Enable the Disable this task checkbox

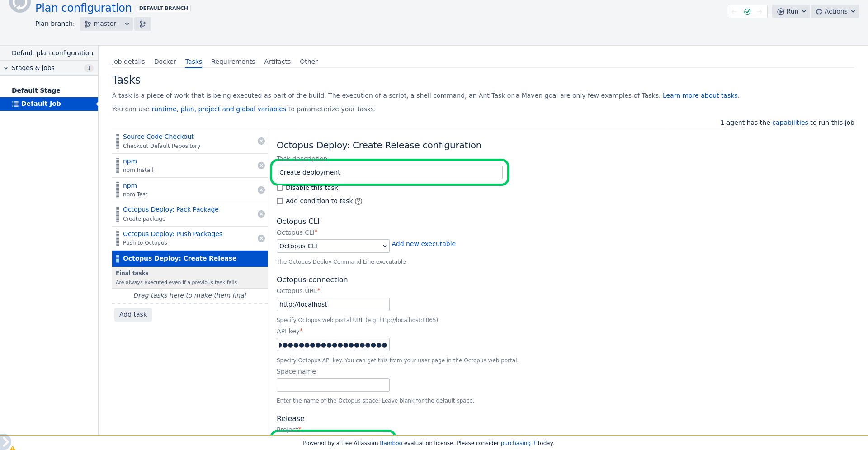pos(280,188)
